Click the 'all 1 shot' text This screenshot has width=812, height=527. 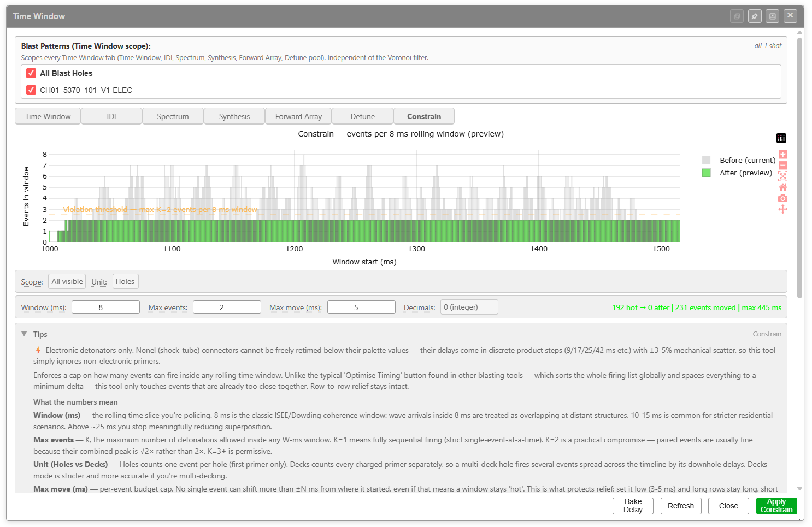click(768, 46)
